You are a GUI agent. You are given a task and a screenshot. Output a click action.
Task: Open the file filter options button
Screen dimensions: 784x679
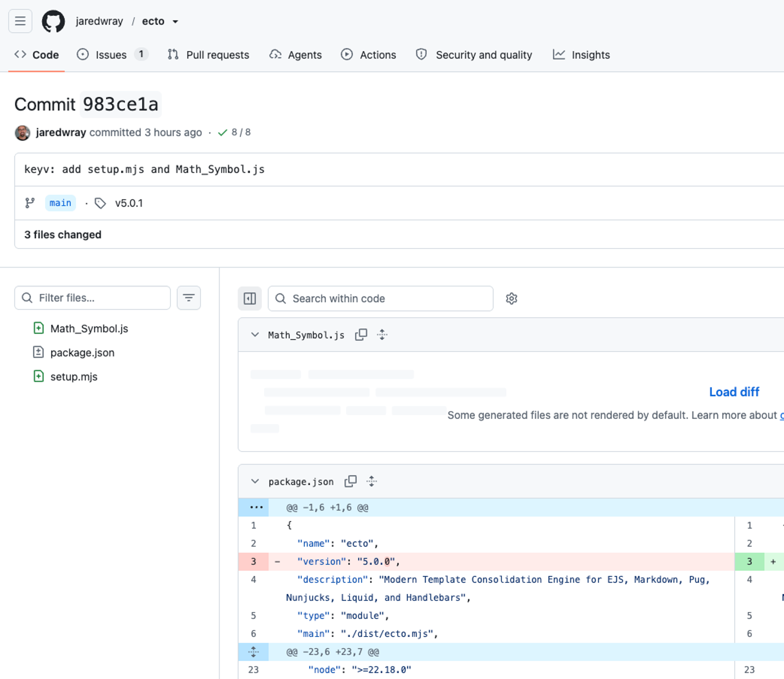(188, 298)
